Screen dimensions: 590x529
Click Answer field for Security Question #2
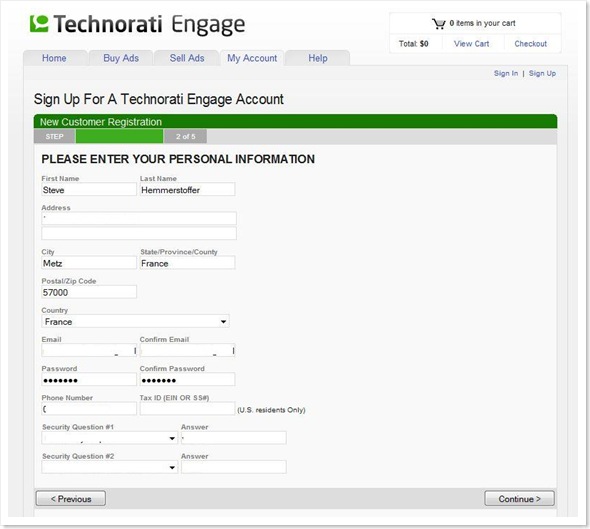coord(234,467)
